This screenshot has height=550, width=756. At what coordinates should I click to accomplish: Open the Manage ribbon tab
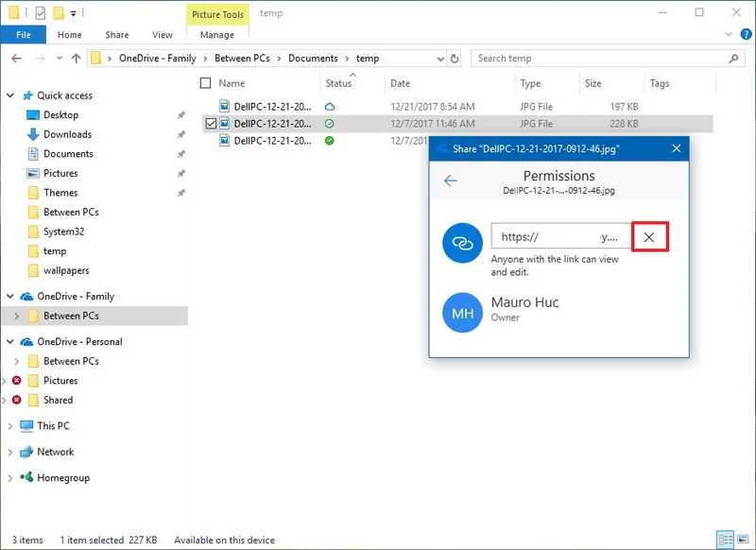tap(217, 35)
